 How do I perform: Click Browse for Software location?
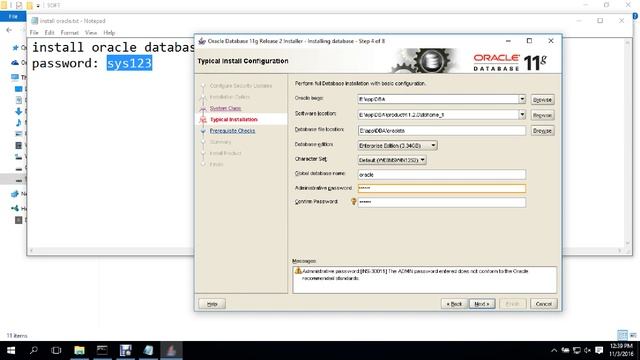[542, 115]
